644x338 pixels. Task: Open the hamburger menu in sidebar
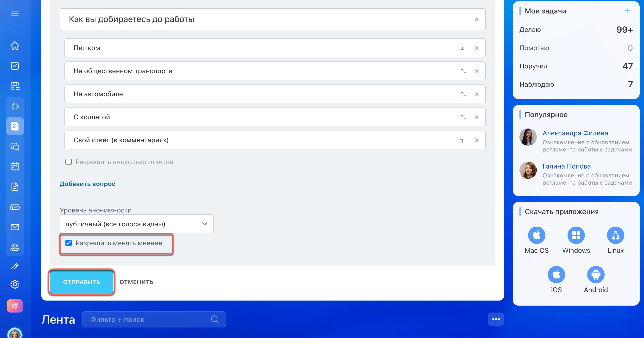[15, 13]
